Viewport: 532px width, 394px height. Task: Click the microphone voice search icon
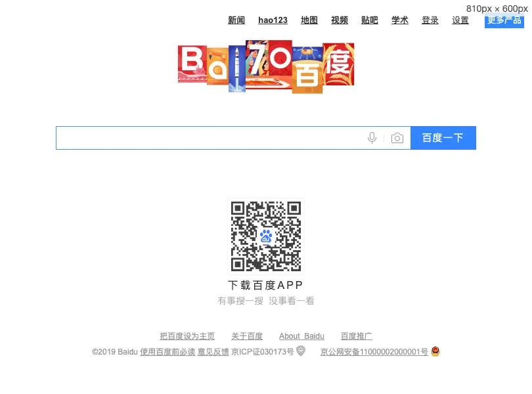tap(372, 138)
